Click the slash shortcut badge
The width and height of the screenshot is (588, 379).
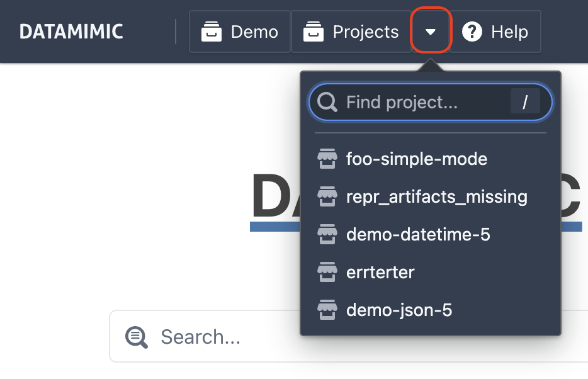point(525,101)
